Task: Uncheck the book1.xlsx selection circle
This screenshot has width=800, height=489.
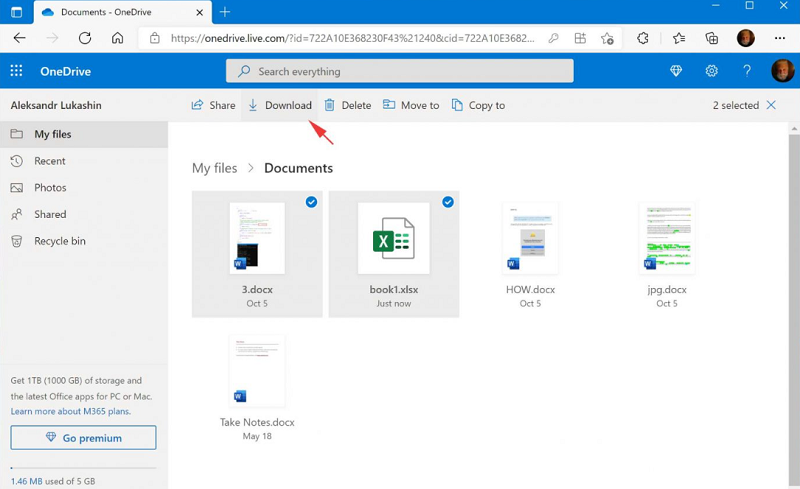Action: (x=448, y=202)
